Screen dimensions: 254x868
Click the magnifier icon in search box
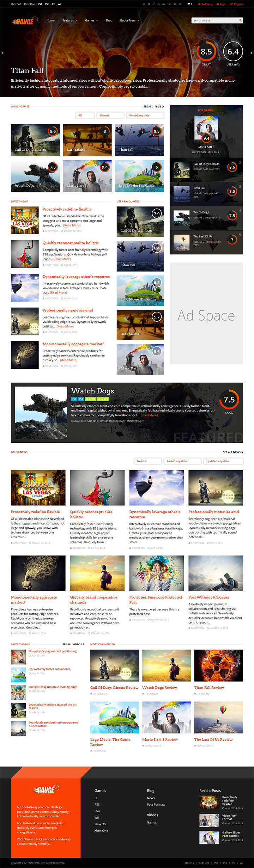point(241,20)
